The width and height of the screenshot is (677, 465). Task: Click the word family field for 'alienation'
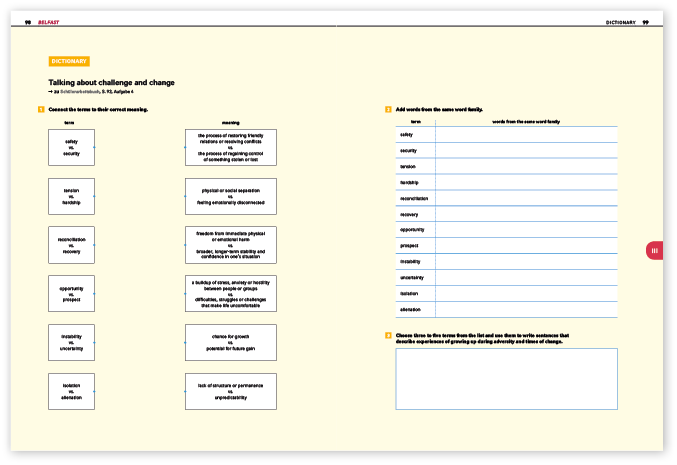coord(526,310)
